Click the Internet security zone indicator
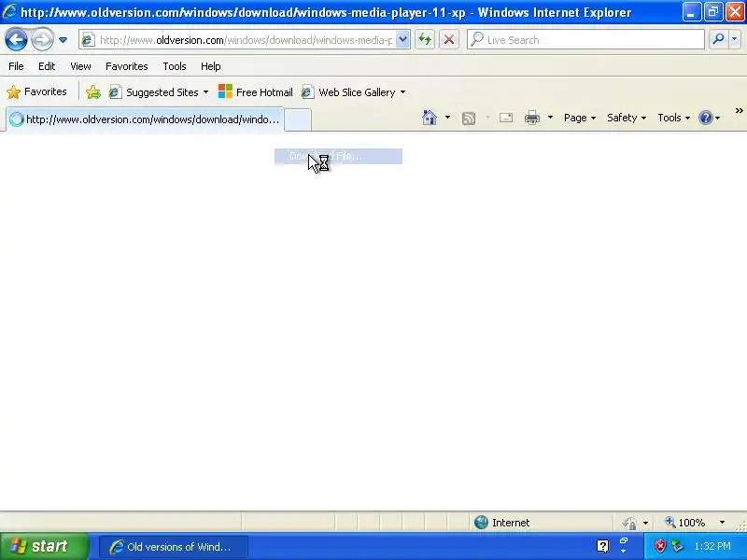Screen dimensions: 747x560 pyautogui.click(x=502, y=523)
